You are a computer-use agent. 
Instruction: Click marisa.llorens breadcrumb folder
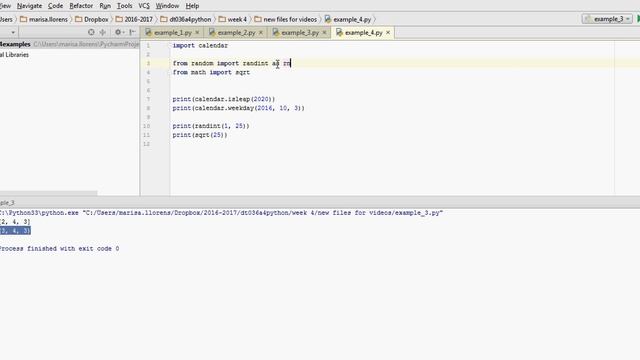click(x=44, y=19)
